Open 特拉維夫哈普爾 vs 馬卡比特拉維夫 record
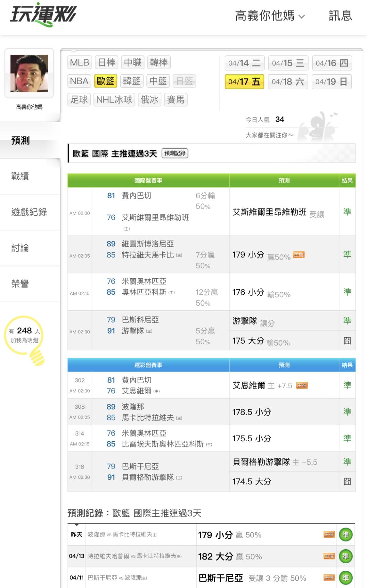 coord(135,556)
